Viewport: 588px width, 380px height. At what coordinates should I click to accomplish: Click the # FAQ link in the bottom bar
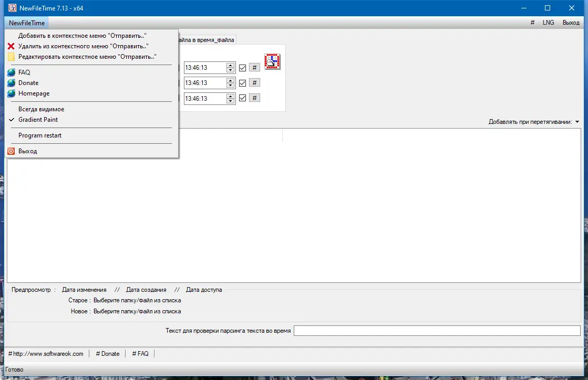click(x=140, y=353)
